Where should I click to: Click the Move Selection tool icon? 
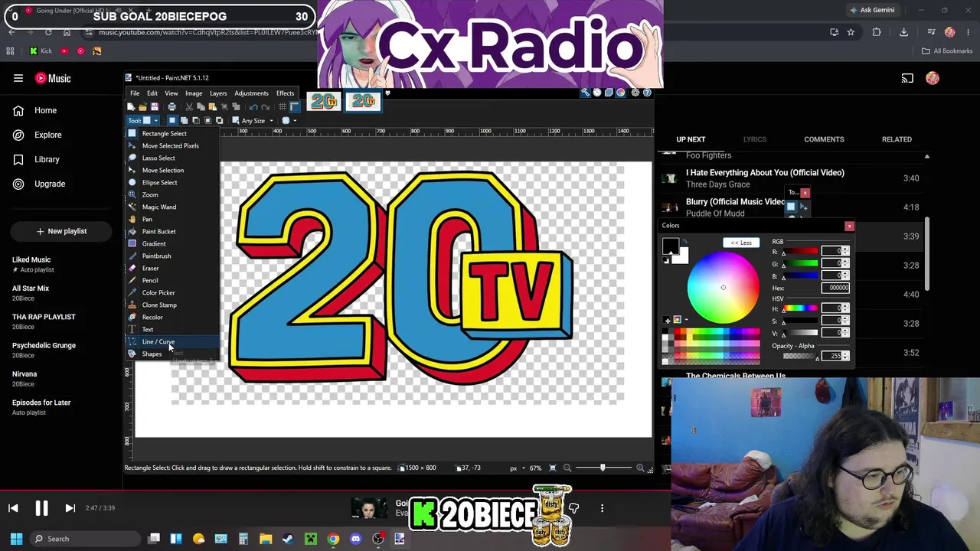click(132, 170)
